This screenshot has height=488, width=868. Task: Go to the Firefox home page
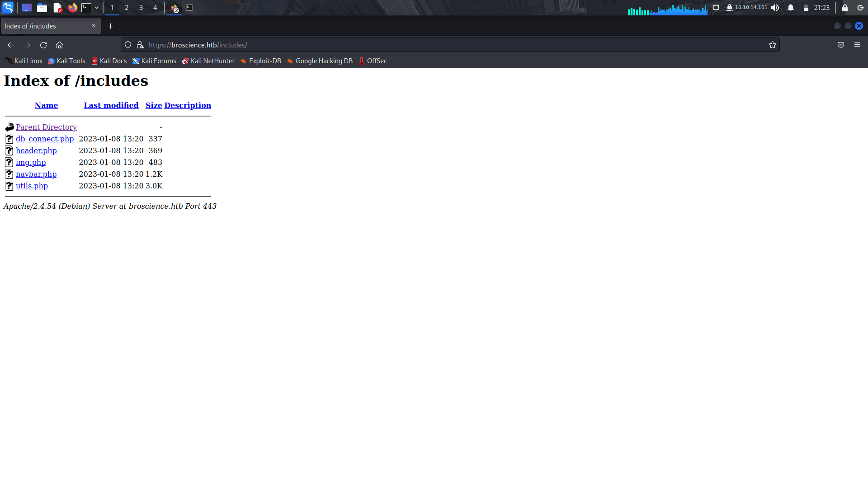(x=59, y=45)
